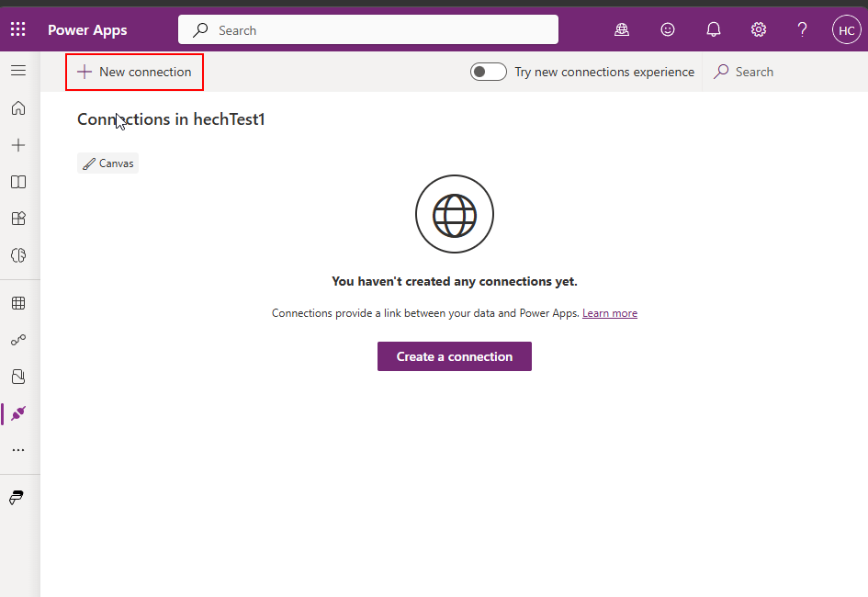Select the Connections plug icon
This screenshot has height=597, width=868.
[18, 413]
